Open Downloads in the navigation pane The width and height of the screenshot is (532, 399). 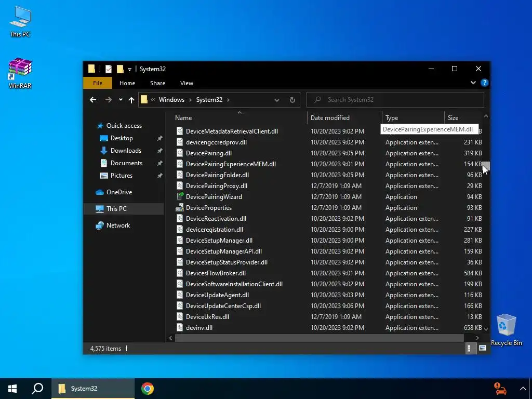click(x=126, y=151)
